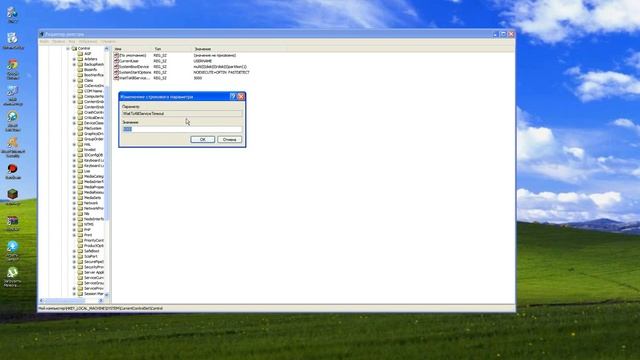Expand the HAL key
Image resolution: width=640 pixels, height=360 pixels.
coord(74,144)
